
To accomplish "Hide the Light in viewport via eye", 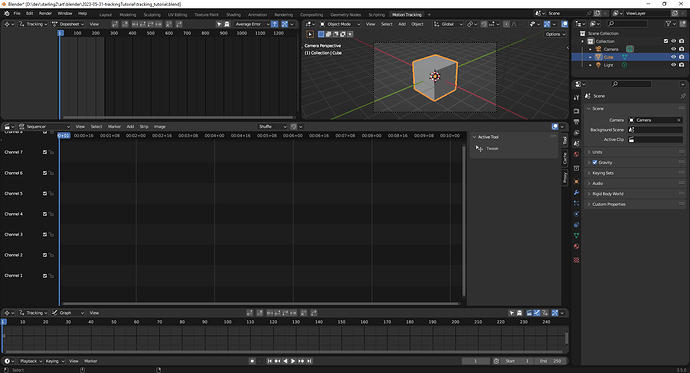I will coord(673,65).
